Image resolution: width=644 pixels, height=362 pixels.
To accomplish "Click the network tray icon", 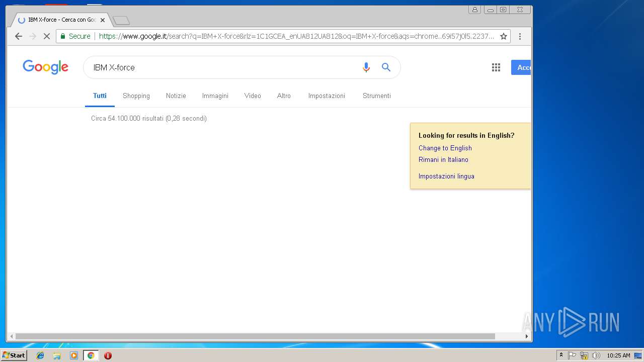I will tap(584, 355).
